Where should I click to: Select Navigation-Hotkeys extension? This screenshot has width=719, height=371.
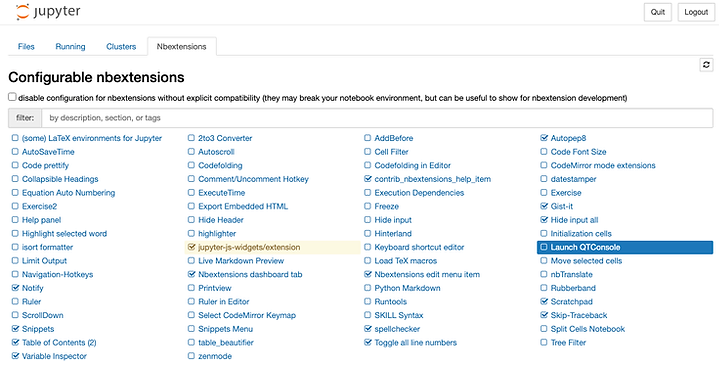[57, 274]
